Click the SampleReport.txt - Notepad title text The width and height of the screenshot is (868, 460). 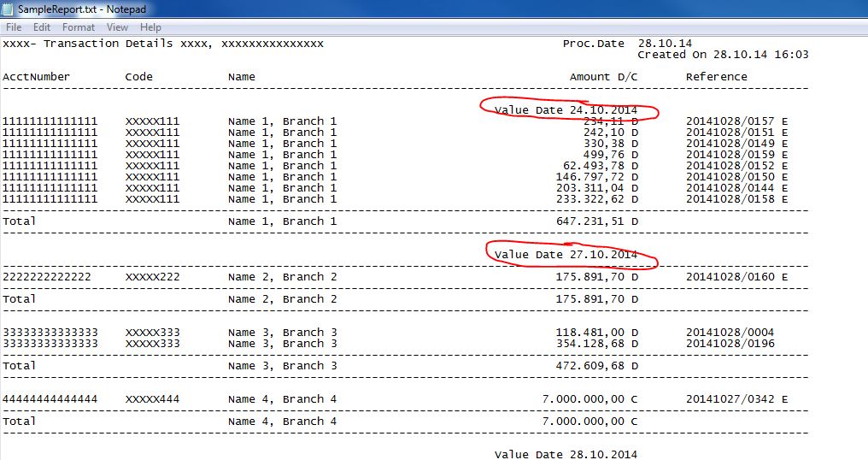(x=82, y=9)
